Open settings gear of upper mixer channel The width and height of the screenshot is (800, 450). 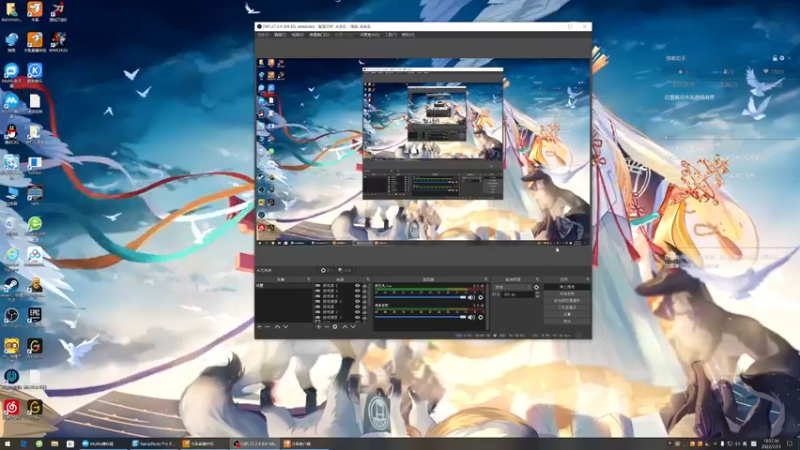tap(481, 297)
